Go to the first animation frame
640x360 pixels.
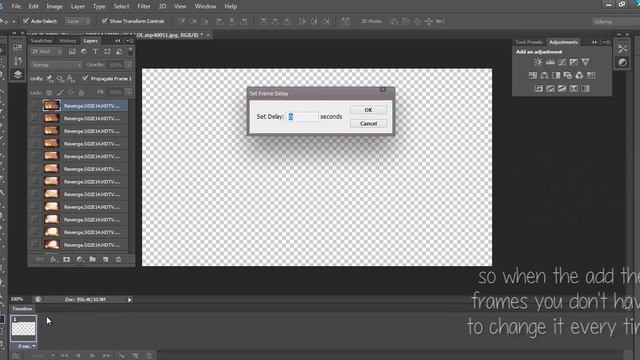click(64, 356)
